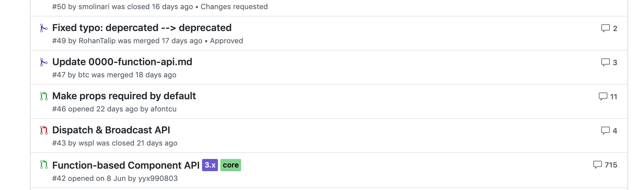The width and height of the screenshot is (644, 190).
Task: Click the purple merged icon beside PR #49
Action: [44, 28]
